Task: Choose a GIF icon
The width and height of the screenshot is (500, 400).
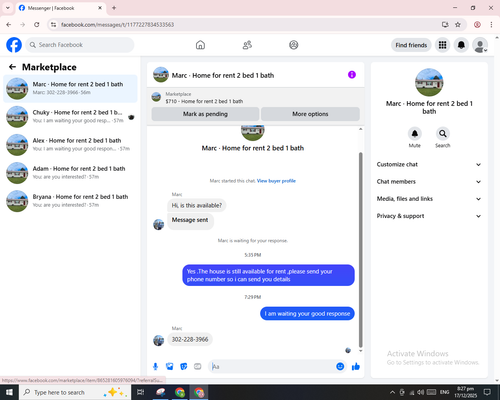Action: 198,367
